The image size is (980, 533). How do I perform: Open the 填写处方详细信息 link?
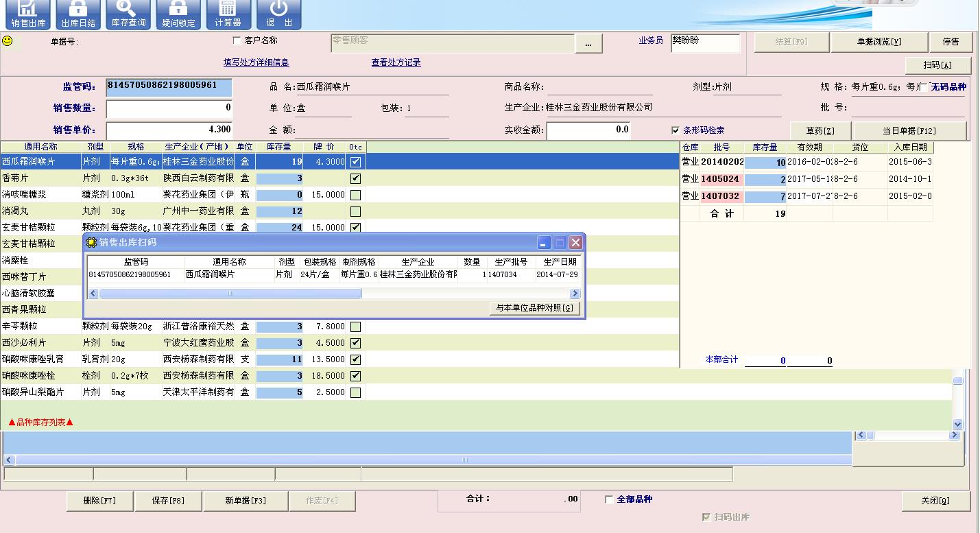point(256,62)
